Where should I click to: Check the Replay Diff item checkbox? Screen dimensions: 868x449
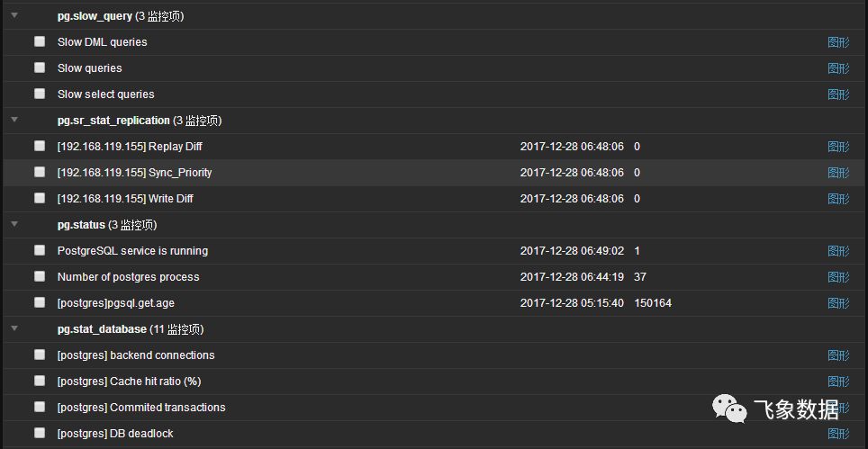pos(40,146)
